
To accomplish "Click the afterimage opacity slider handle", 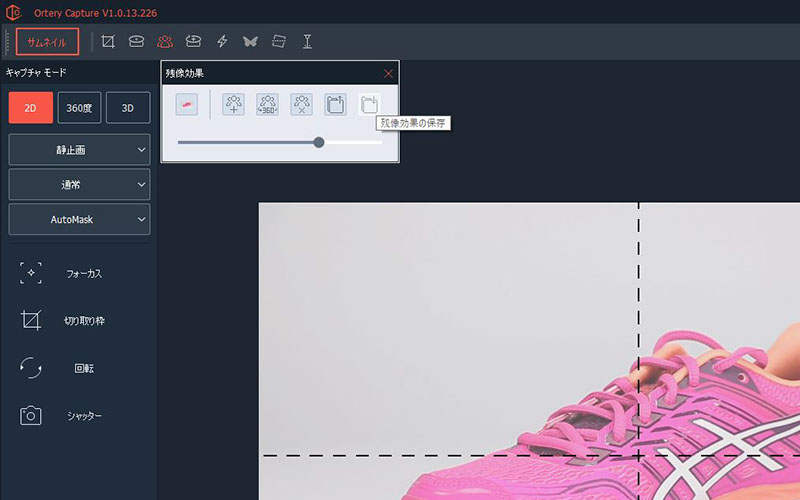I will coord(319,142).
